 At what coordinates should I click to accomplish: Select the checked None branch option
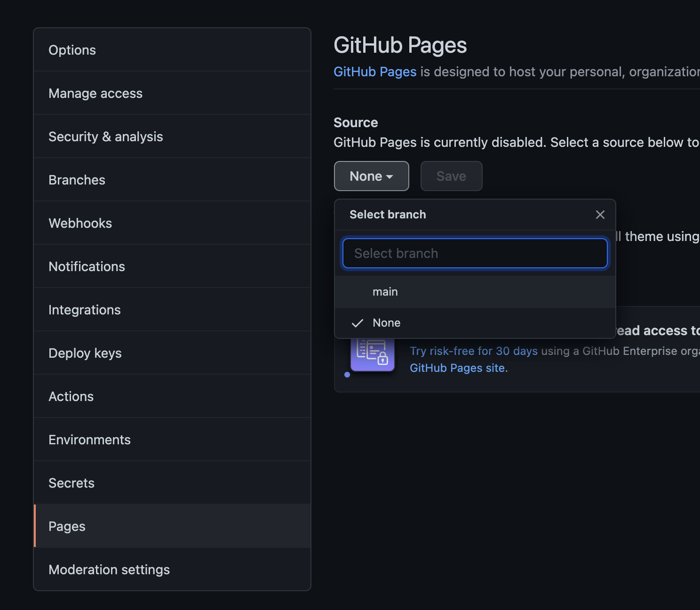386,323
